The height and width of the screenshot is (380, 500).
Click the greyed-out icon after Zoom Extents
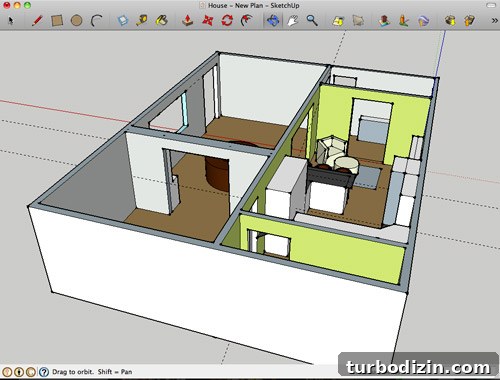(358, 21)
